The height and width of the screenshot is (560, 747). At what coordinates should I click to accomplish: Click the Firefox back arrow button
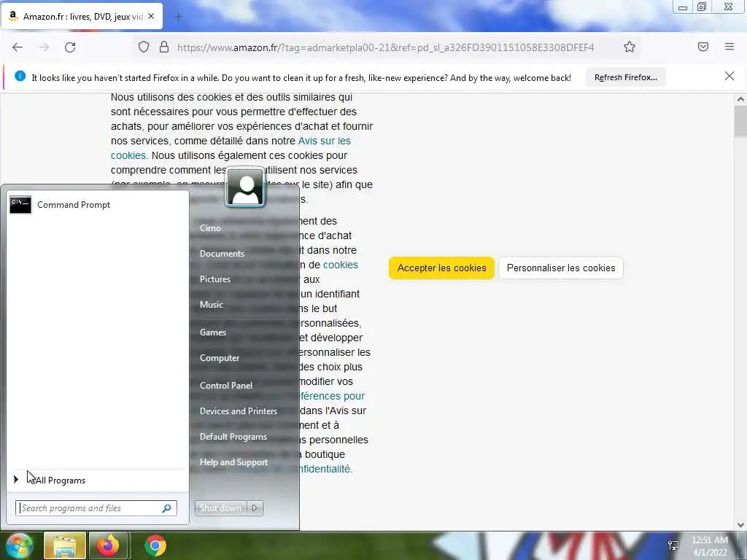[x=18, y=47]
